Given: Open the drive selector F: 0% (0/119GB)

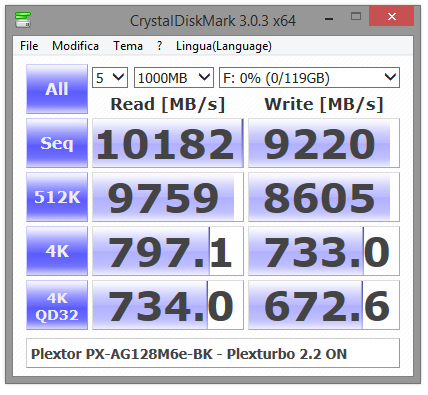Looking at the screenshot, I should 309,78.
